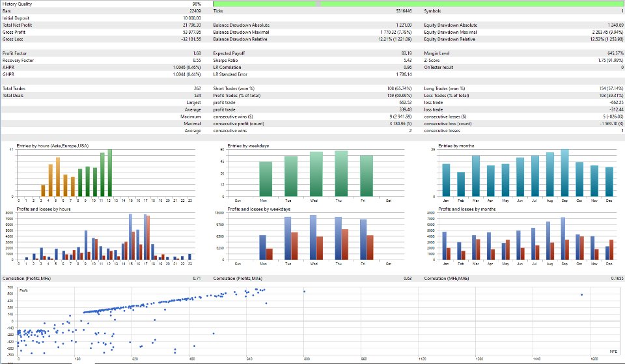The width and height of the screenshot is (625, 364).
Task: Select the LR Correlation label
Action: (x=227, y=67)
